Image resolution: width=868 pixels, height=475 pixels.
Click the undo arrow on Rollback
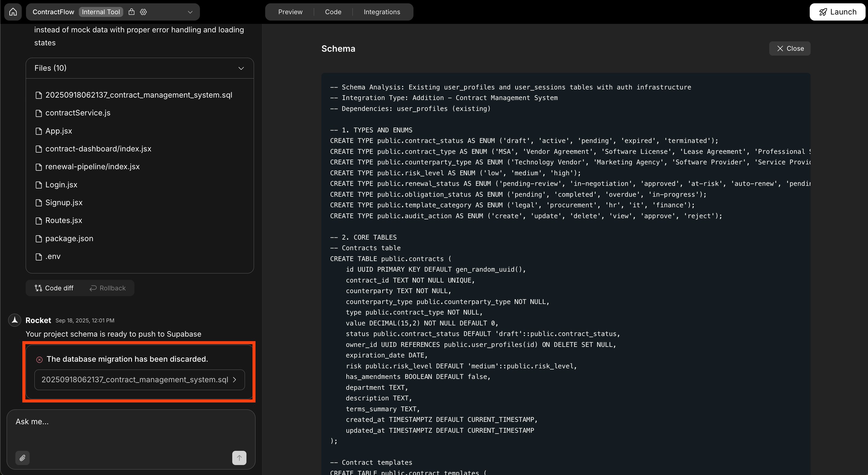(93, 288)
